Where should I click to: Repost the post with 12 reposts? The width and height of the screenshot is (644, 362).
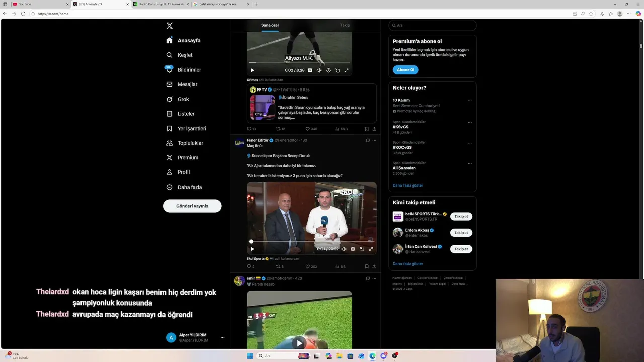[280, 129]
